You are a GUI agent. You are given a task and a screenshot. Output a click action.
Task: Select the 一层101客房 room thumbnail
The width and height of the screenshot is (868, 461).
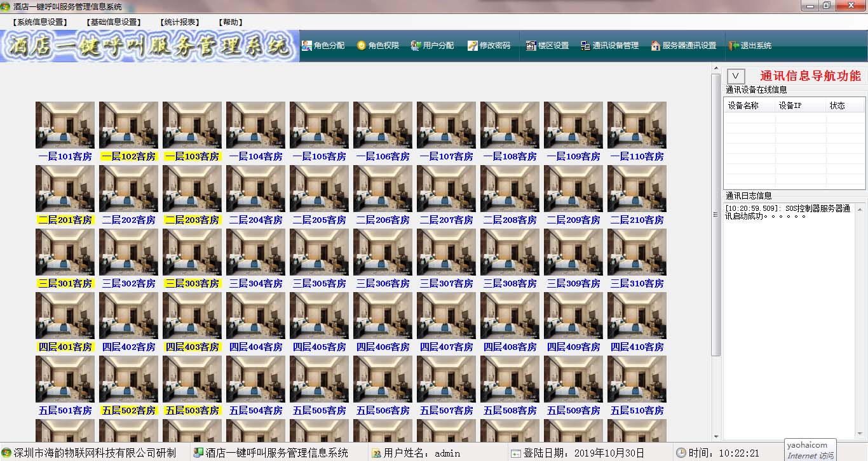click(65, 125)
